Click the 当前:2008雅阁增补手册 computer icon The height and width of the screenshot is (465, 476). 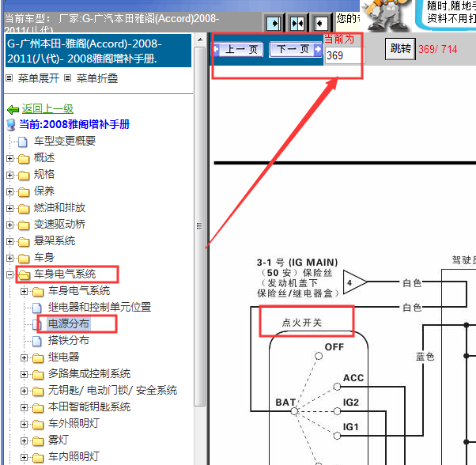point(11,125)
